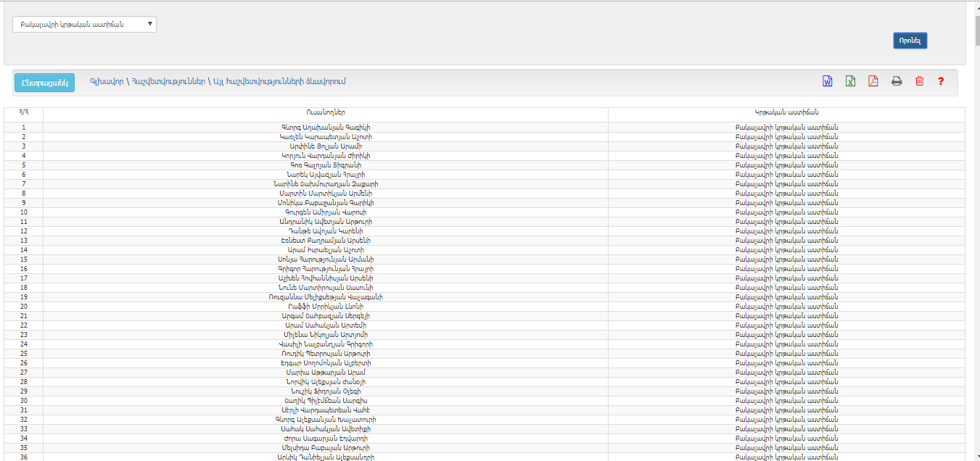Download the report as PDF

[873, 81]
